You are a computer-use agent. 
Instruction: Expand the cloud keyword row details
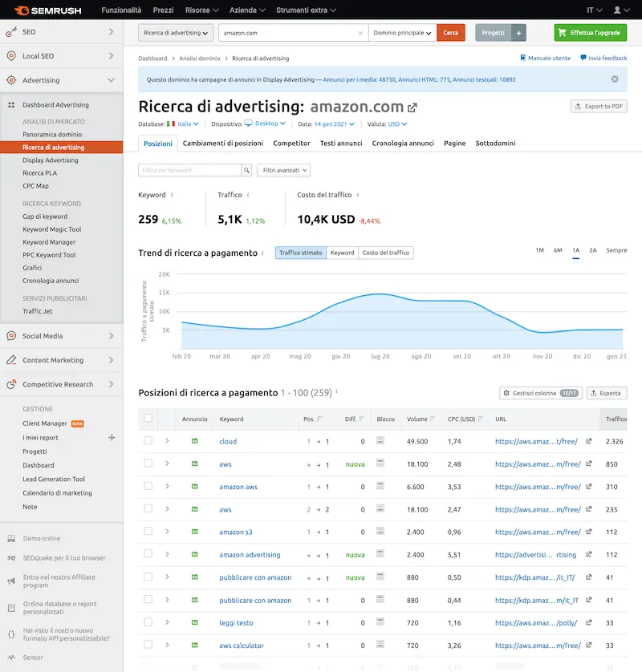tap(167, 440)
